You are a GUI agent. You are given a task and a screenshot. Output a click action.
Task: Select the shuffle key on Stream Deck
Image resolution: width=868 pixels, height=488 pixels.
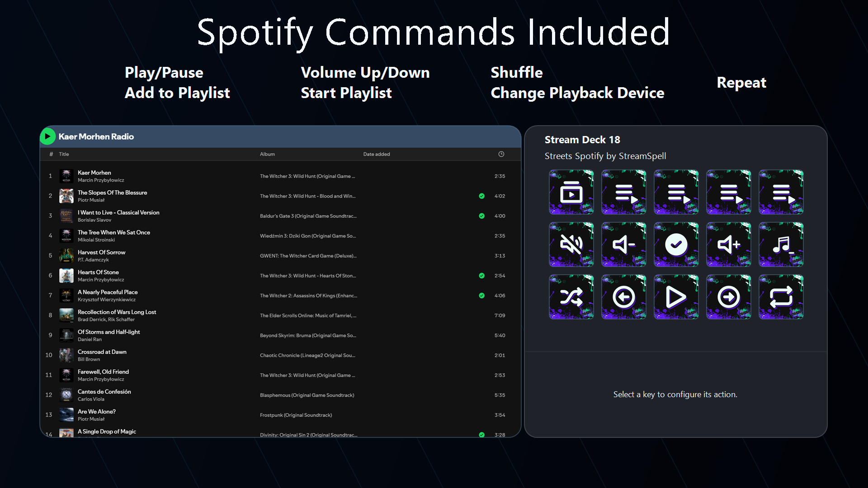click(571, 297)
